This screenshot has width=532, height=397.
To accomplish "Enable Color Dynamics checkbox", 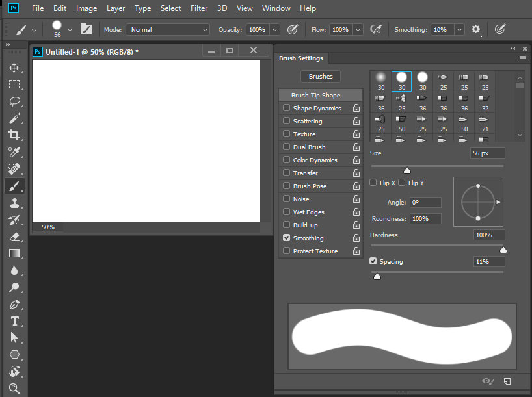I will [286, 159].
